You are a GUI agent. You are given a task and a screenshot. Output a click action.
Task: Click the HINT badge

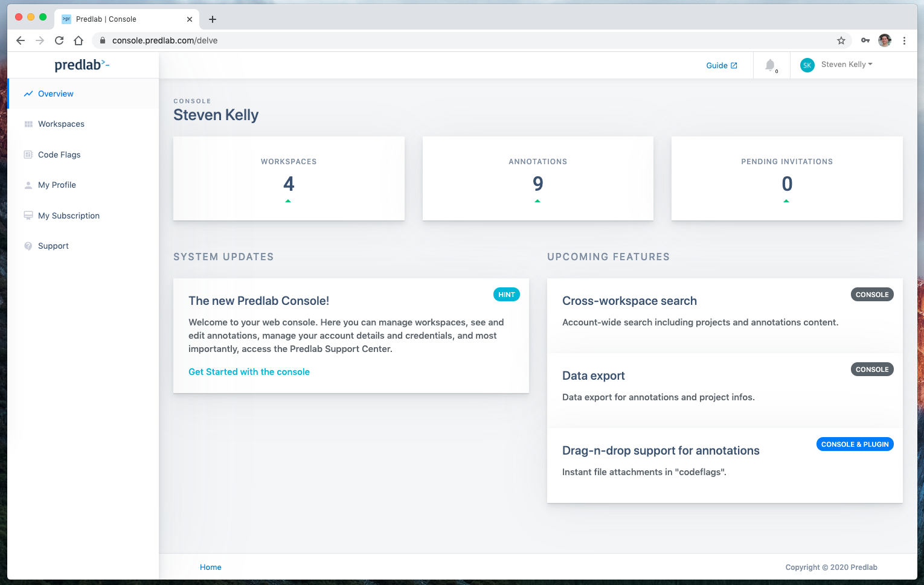(x=507, y=295)
